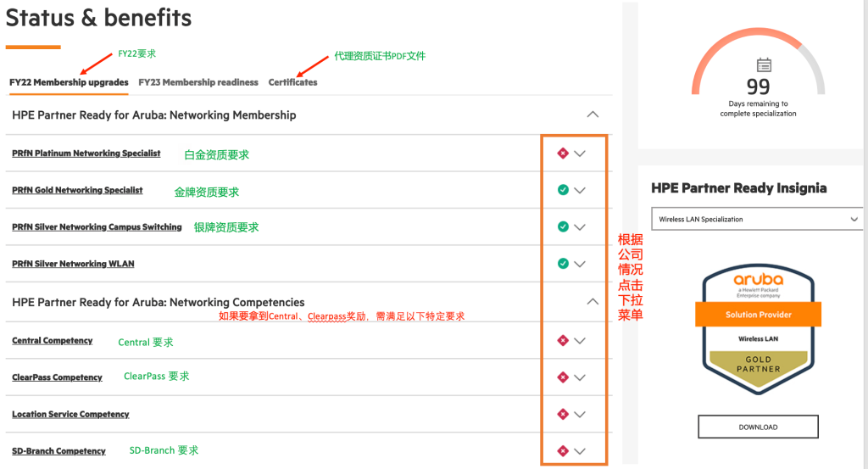Expand the SD-Branch Competency row chevron
The height and width of the screenshot is (469, 868).
(580, 451)
